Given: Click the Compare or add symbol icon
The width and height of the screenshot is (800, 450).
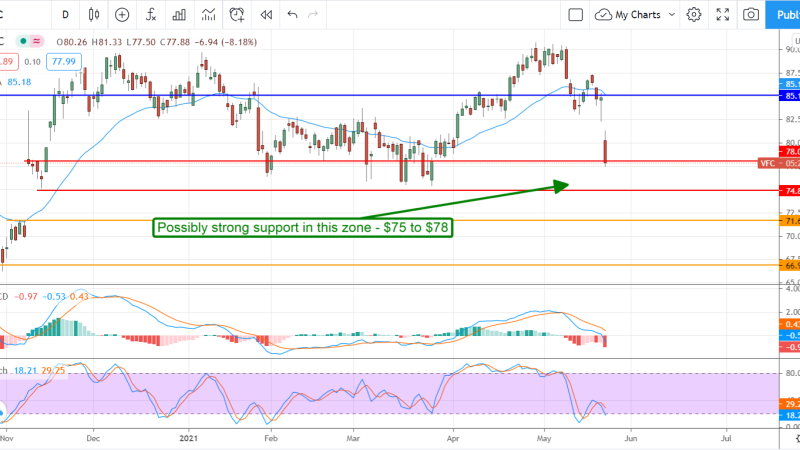Looking at the screenshot, I should tap(122, 15).
